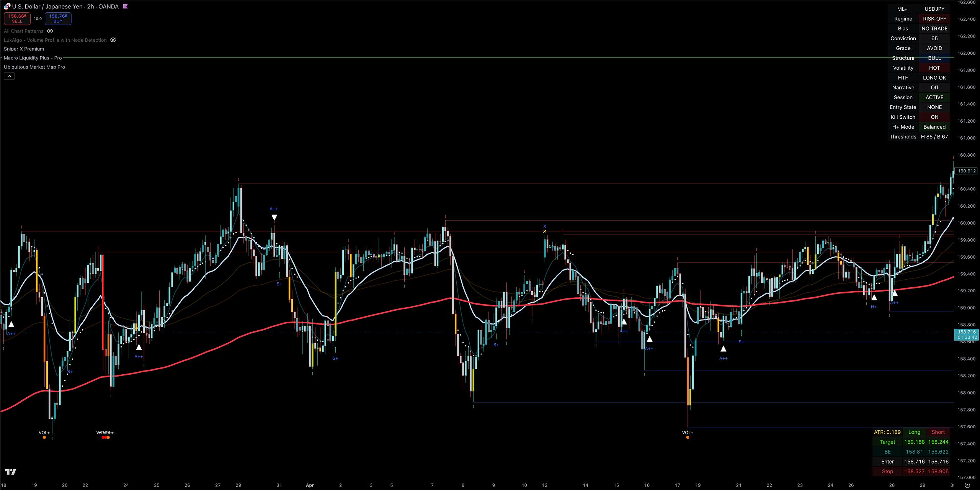Click the blue BUY 158.766 button

coord(58,18)
